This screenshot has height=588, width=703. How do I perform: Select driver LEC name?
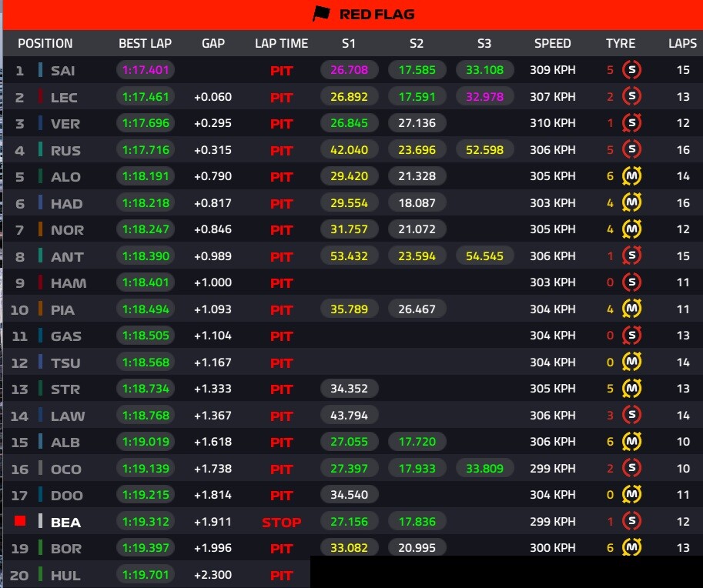64,98
